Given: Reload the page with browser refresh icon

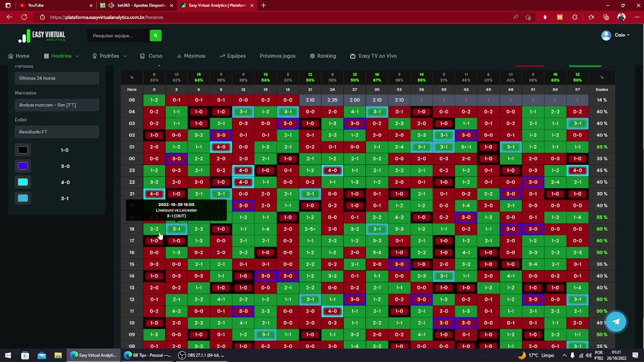Looking at the screenshot, I should coord(24,17).
